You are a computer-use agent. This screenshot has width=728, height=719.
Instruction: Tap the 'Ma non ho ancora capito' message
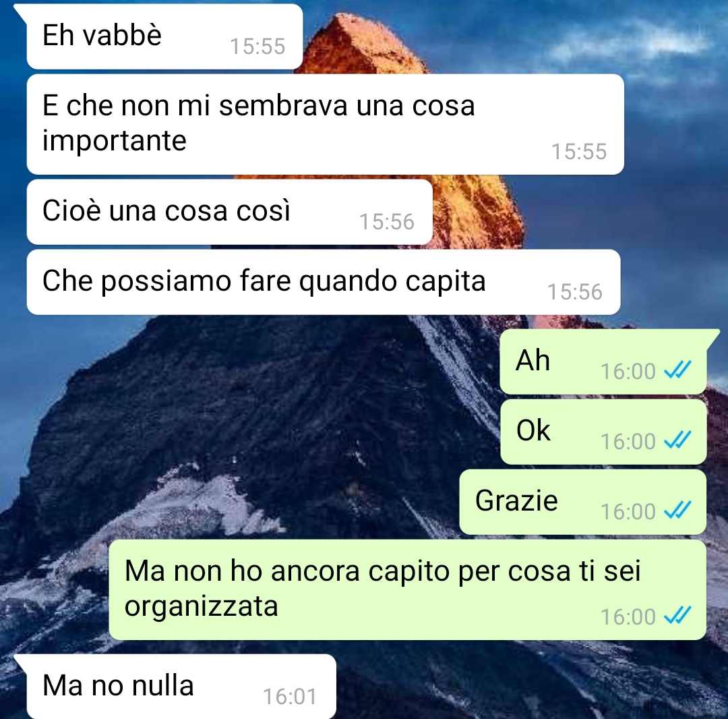coord(407,589)
